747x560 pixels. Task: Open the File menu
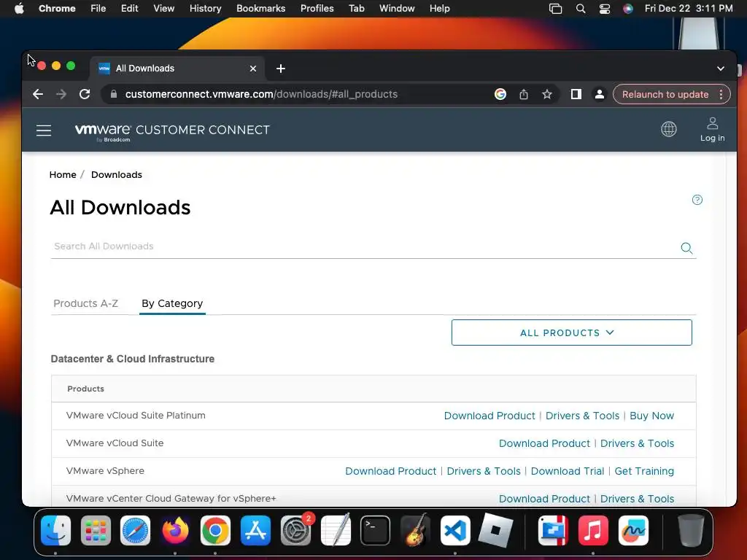pos(98,9)
